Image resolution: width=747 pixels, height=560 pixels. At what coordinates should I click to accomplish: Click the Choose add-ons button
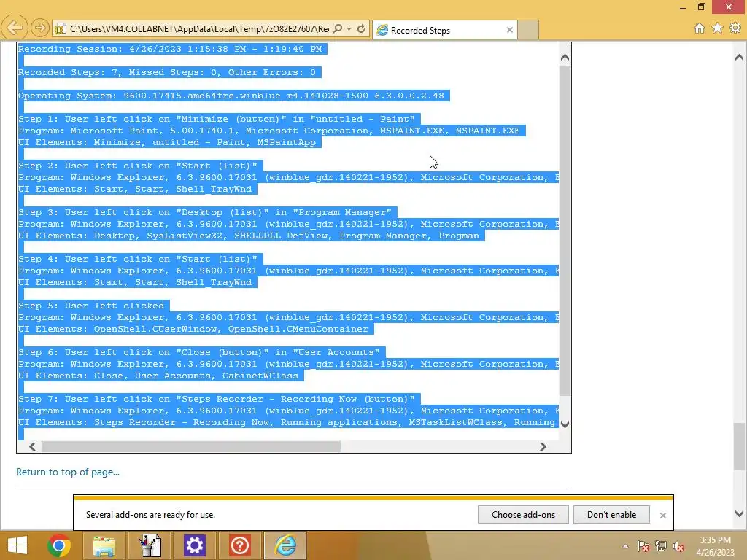click(x=523, y=515)
